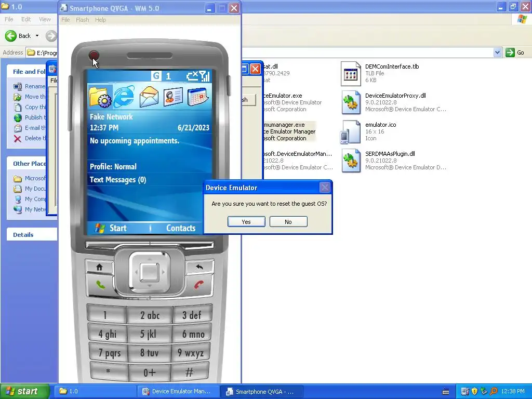Screen dimensions: 532x399
Task: Click the D-pad center select button
Action: click(150, 272)
